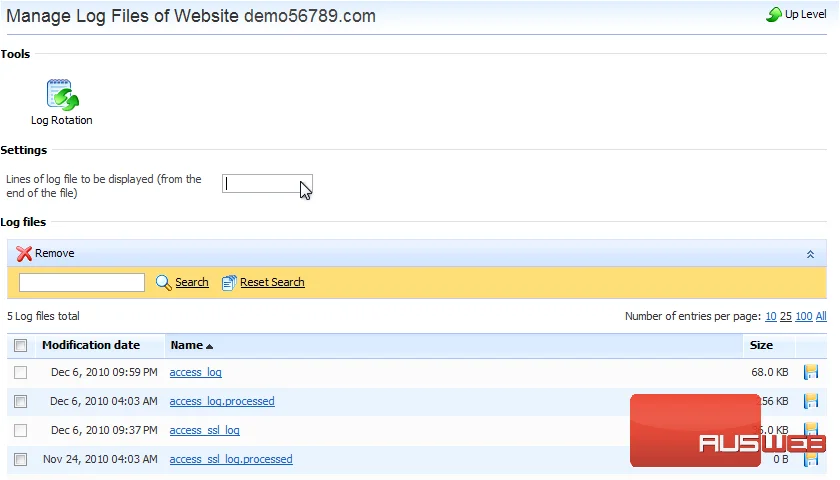
Task: Click the Reset Search document icon
Action: [x=229, y=282]
